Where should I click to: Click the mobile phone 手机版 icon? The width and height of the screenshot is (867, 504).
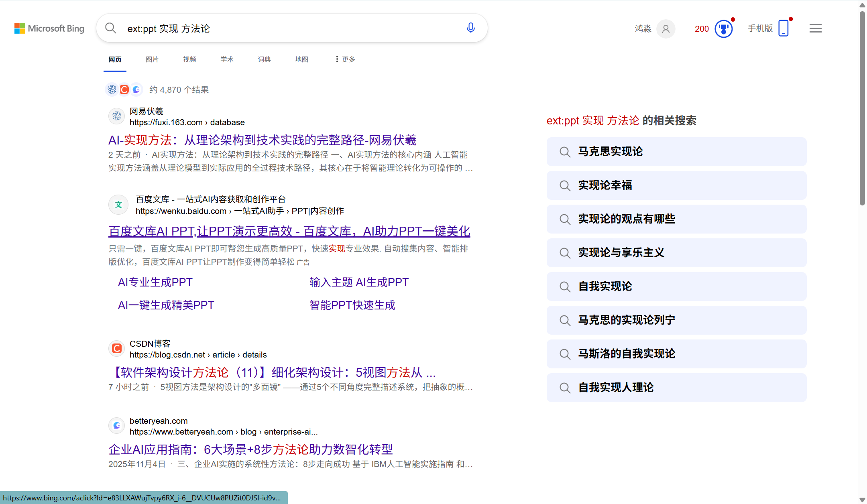point(783,28)
